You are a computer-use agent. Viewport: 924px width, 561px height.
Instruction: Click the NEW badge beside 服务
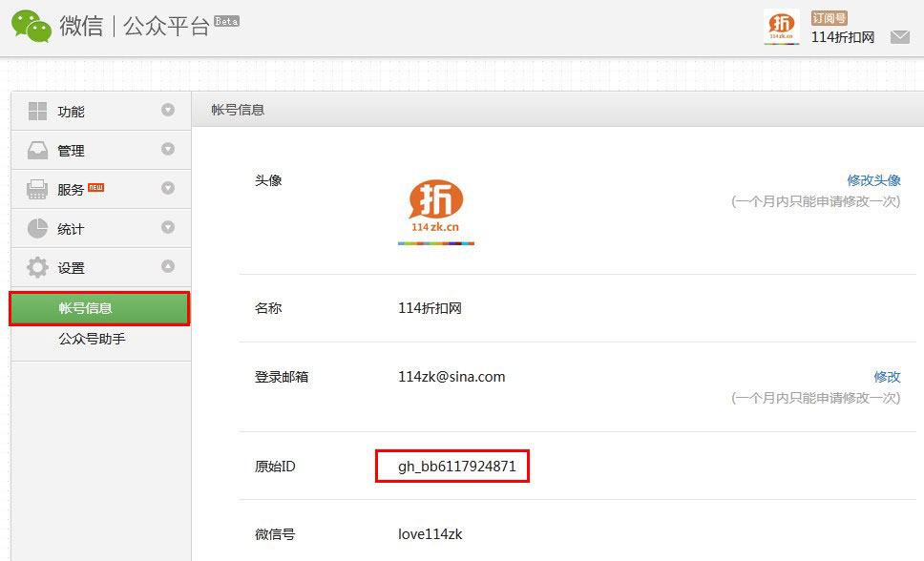coord(95,187)
